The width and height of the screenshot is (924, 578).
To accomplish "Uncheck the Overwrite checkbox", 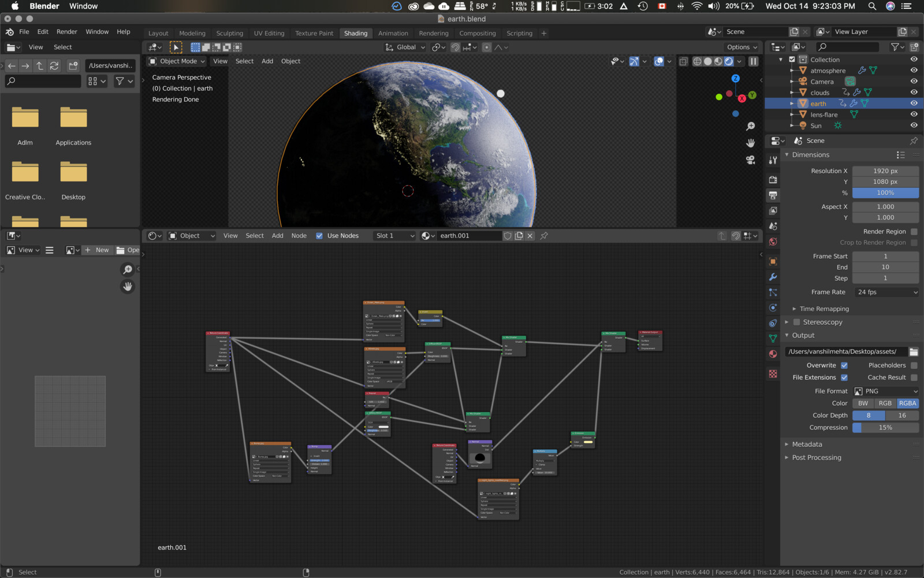I will pyautogui.click(x=844, y=365).
